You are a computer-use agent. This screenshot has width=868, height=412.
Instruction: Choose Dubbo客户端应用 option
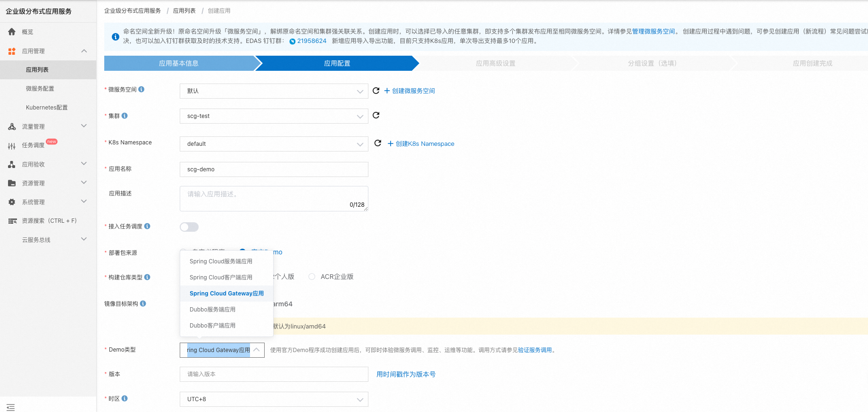(x=226, y=326)
